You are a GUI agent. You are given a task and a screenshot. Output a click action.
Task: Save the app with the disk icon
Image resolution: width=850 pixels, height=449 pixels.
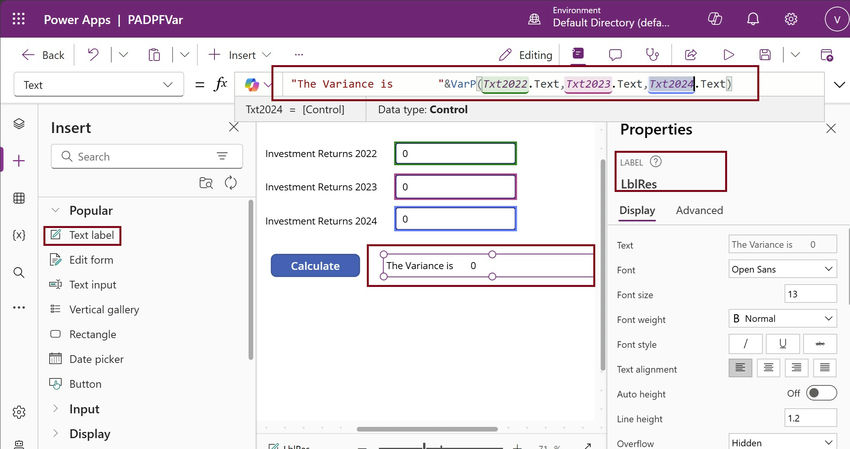(x=765, y=54)
